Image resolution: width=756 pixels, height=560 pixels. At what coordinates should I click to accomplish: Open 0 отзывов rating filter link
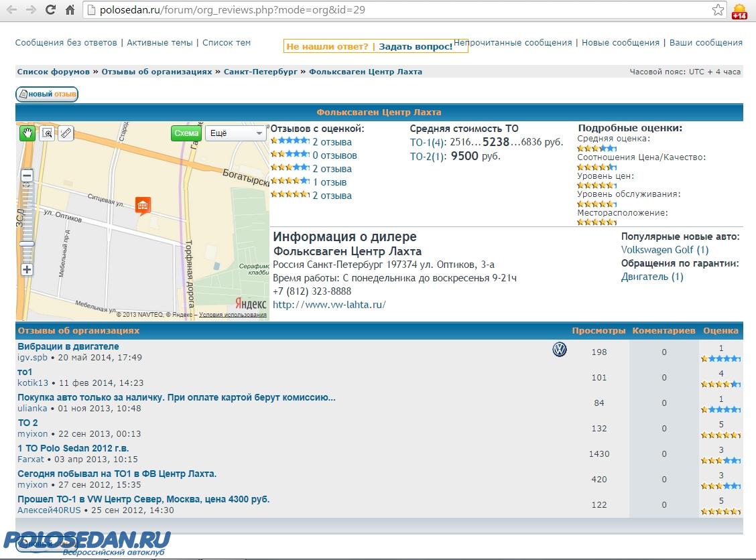click(334, 155)
